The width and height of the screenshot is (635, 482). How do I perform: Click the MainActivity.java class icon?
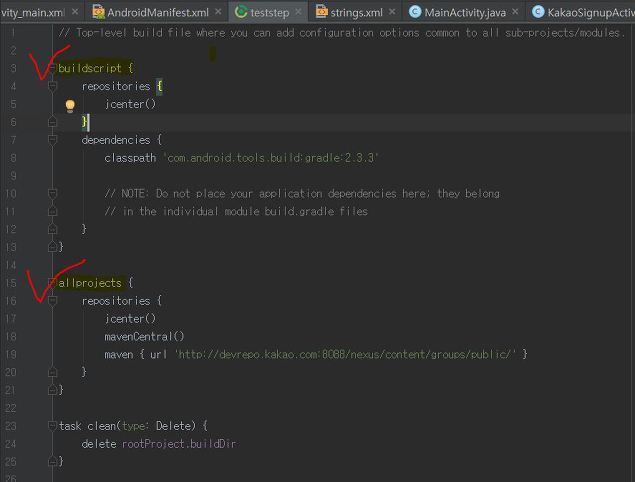coord(415,12)
